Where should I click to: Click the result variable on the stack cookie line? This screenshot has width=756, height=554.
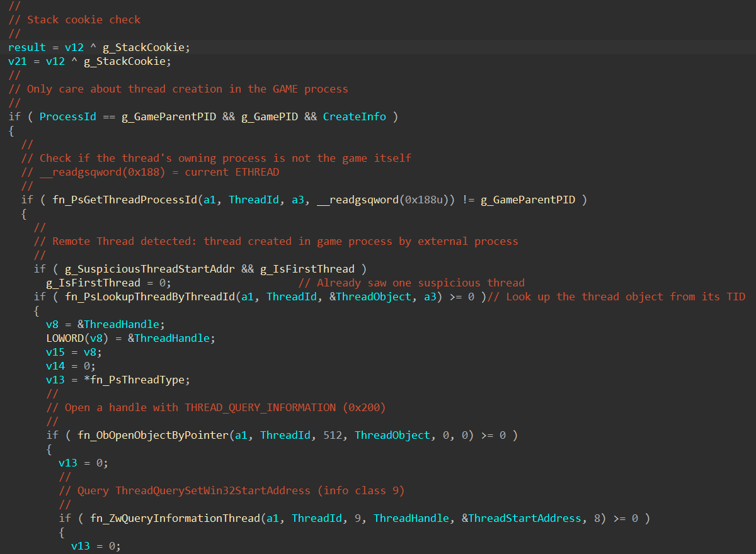[26, 47]
